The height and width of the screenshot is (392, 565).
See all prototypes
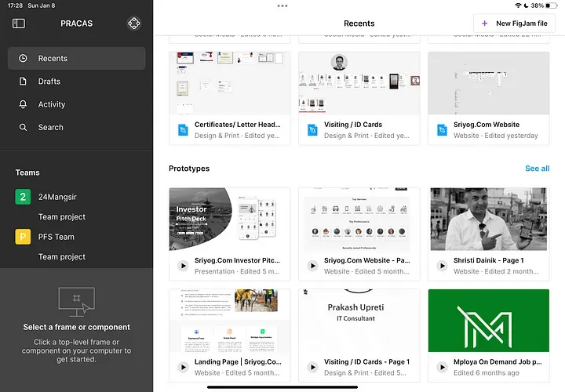[x=537, y=169]
